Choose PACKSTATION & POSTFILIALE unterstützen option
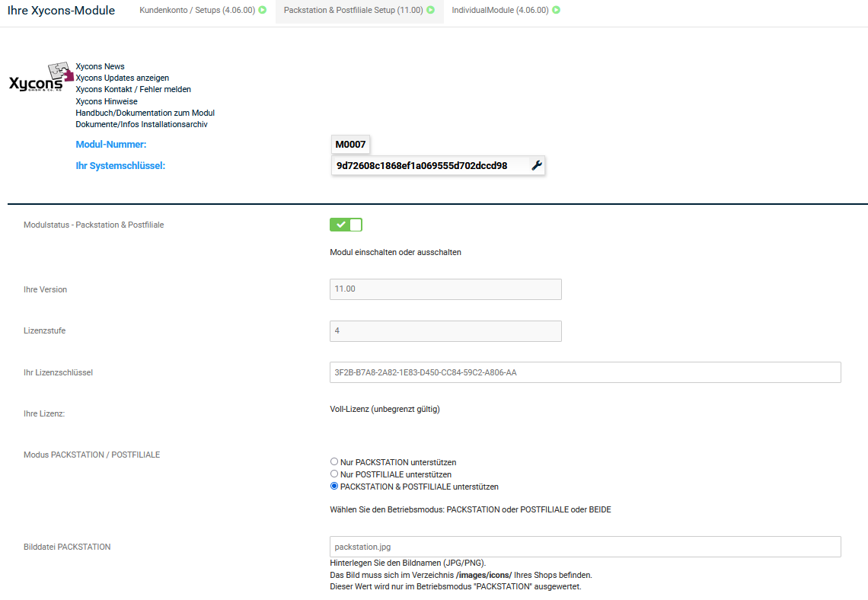This screenshot has width=868, height=600. [x=333, y=486]
